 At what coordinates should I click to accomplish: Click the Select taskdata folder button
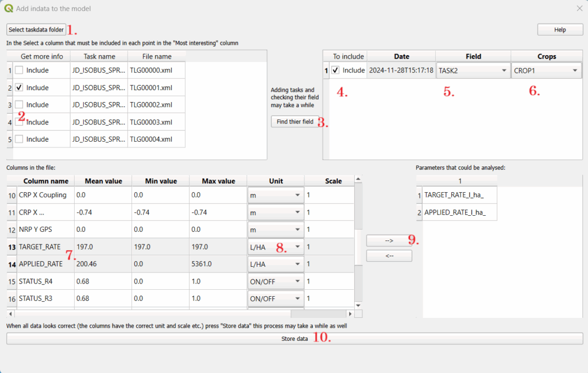[36, 29]
